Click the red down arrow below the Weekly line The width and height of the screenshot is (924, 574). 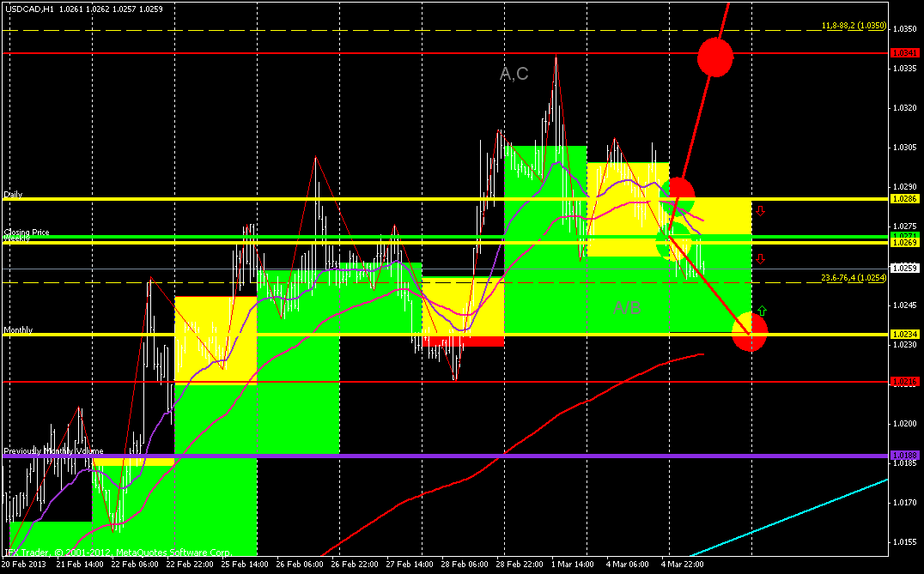coord(760,259)
